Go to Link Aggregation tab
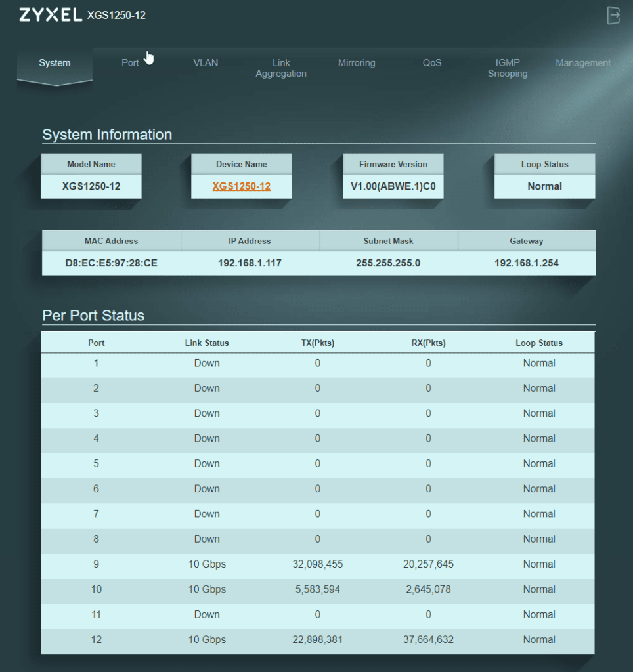This screenshot has width=633, height=672. click(x=281, y=68)
